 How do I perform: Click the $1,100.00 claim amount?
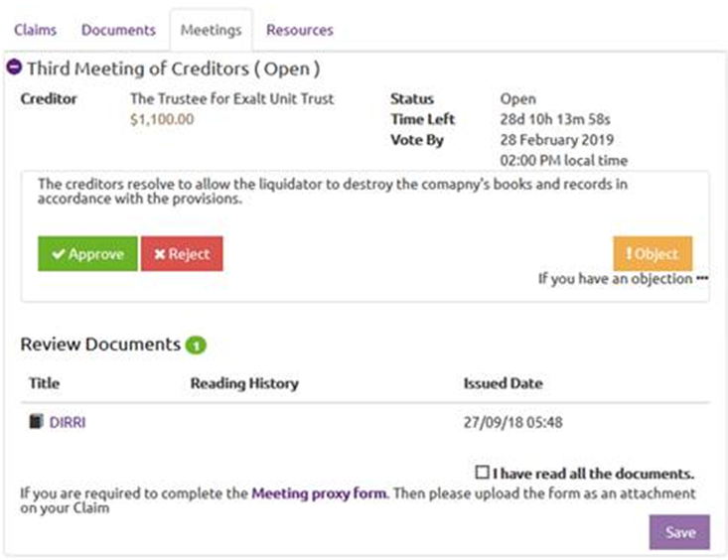[x=162, y=119]
